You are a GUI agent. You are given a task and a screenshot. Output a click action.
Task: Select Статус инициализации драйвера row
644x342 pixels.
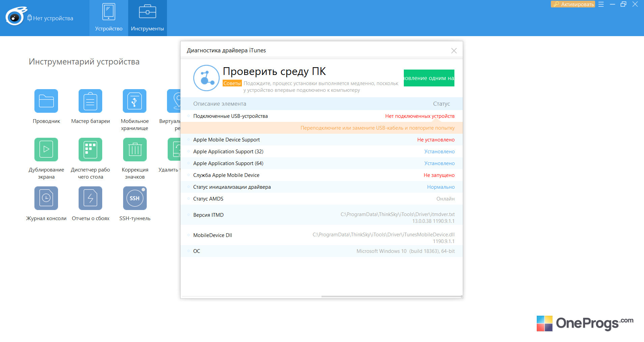click(321, 187)
